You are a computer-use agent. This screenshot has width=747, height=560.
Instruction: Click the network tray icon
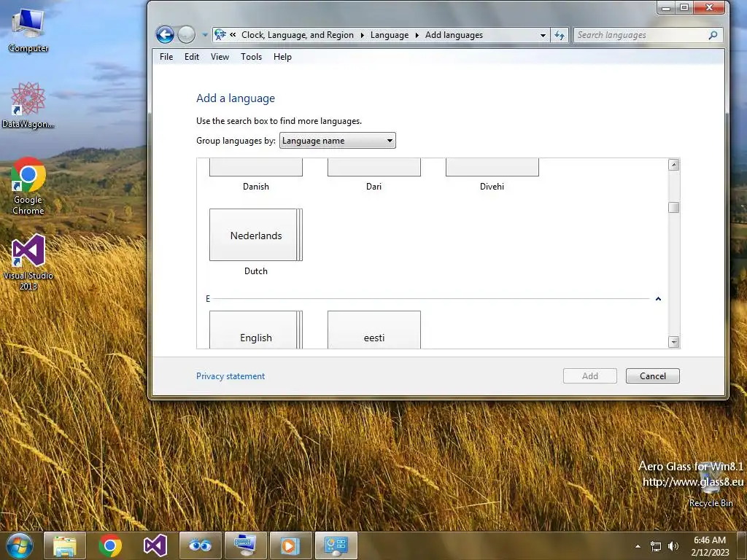tap(656, 546)
